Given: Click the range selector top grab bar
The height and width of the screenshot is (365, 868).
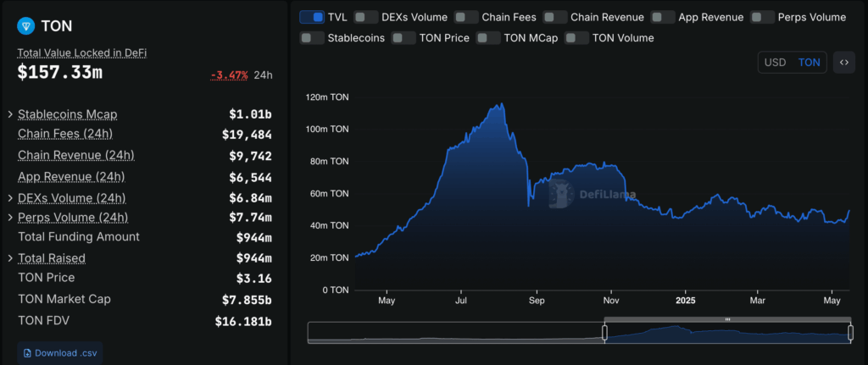Looking at the screenshot, I should (x=727, y=319).
